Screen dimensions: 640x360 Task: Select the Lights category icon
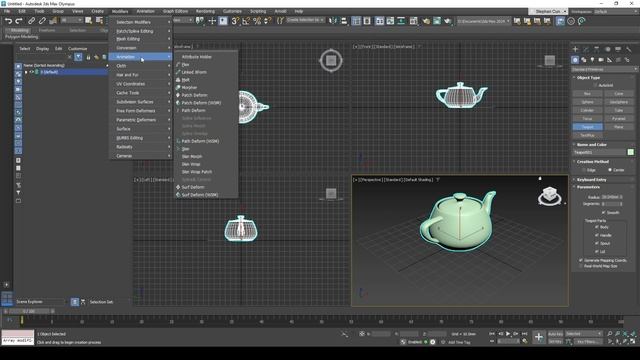pos(592,60)
